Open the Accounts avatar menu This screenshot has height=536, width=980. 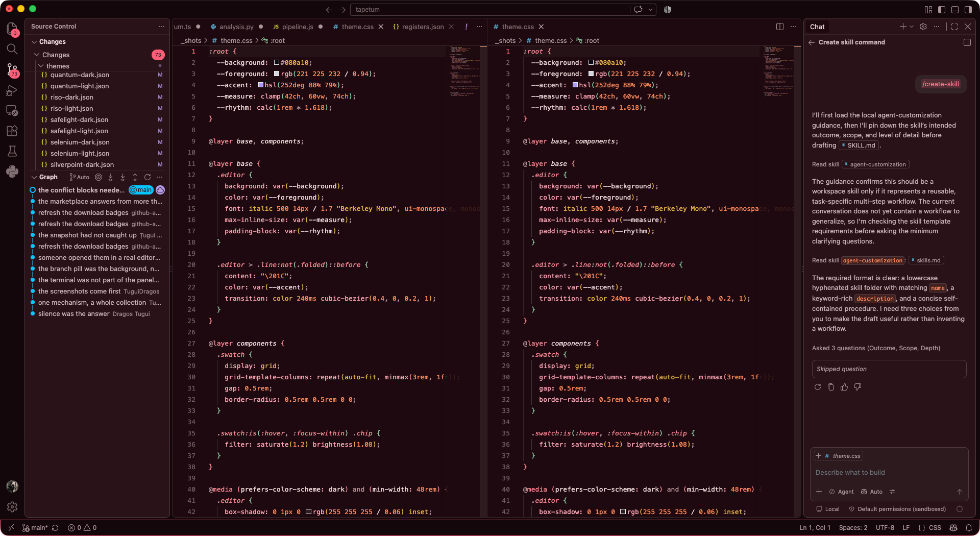pyautogui.click(x=12, y=486)
